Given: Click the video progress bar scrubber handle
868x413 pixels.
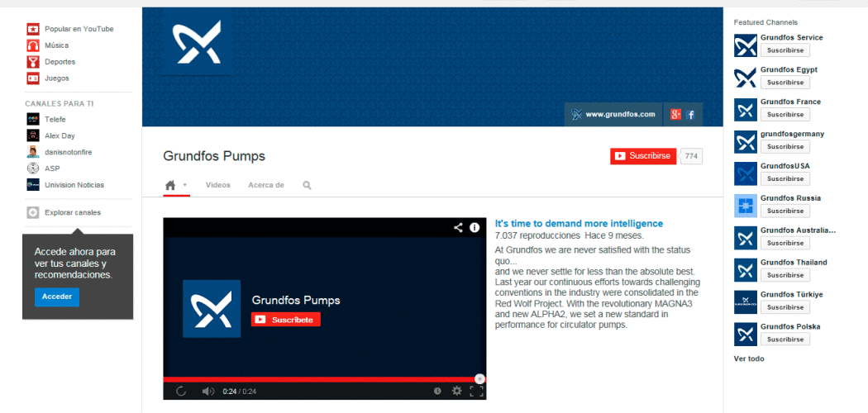Looking at the screenshot, I should [480, 379].
